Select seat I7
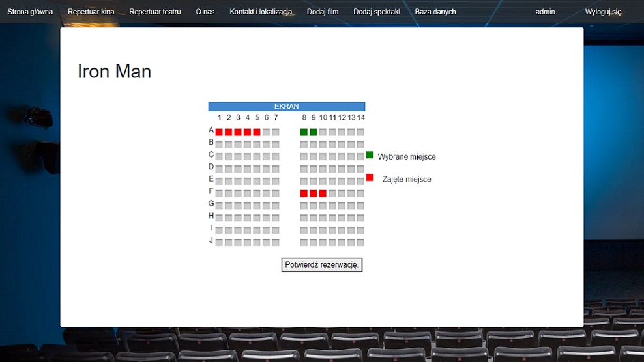The height and width of the screenshot is (362, 644). 276,230
